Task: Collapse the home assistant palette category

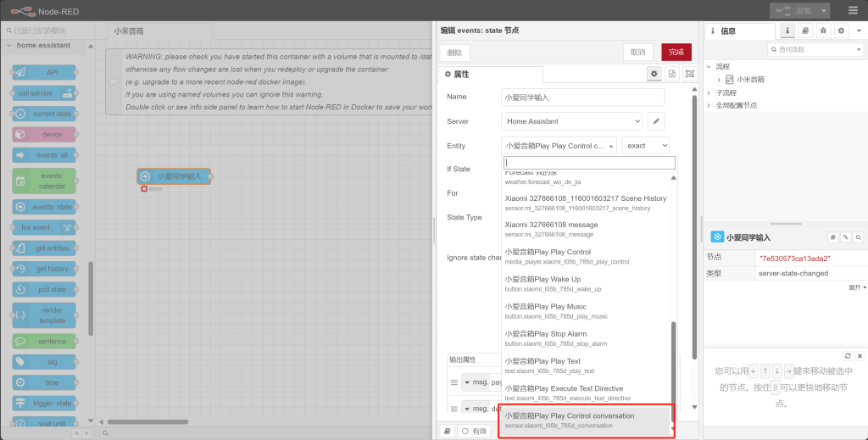Action: (x=43, y=46)
